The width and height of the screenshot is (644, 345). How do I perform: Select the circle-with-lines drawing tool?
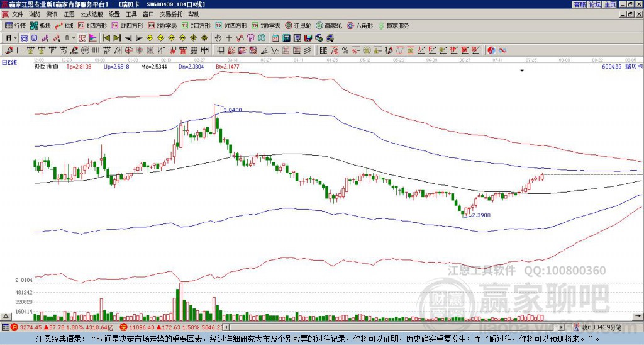(x=85, y=50)
